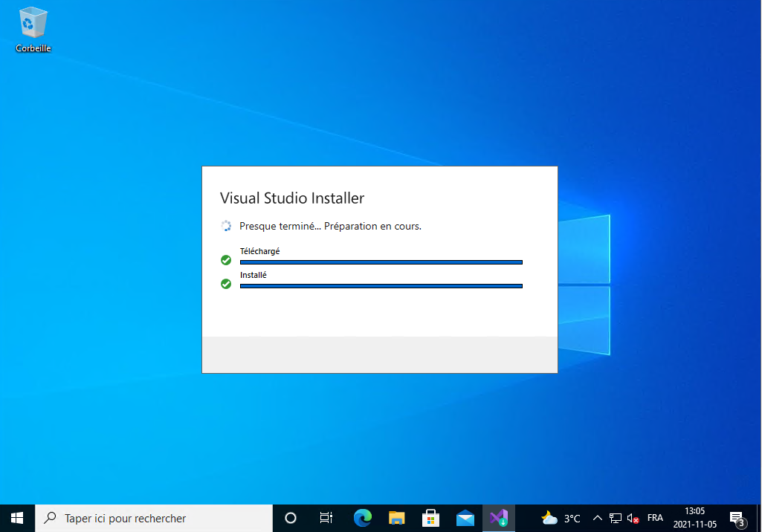Expand the hidden system tray icons chevron

coord(597,518)
